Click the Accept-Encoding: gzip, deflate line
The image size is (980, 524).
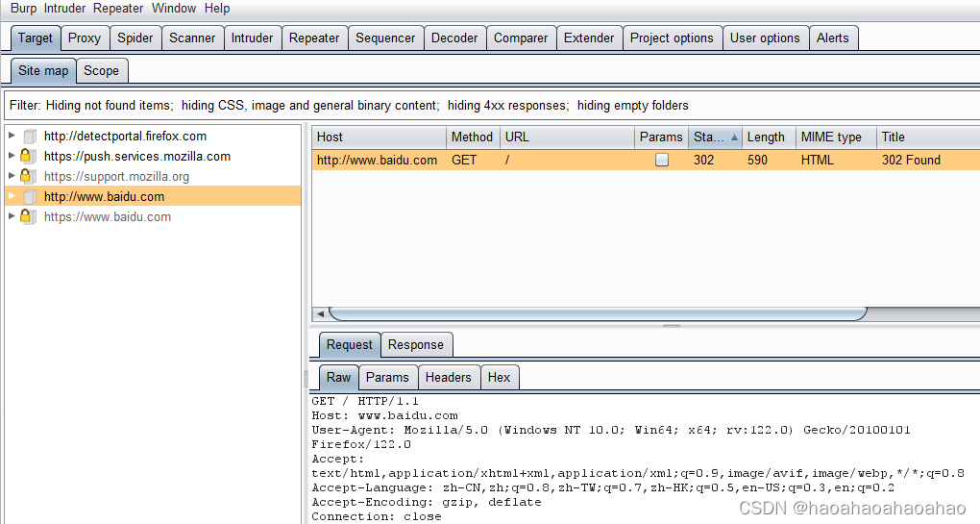(427, 502)
